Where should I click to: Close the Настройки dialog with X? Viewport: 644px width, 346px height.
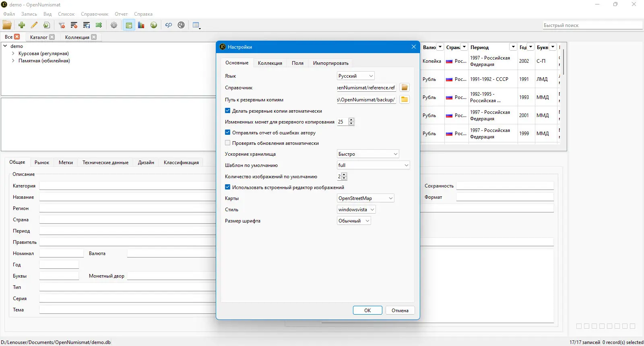point(414,47)
